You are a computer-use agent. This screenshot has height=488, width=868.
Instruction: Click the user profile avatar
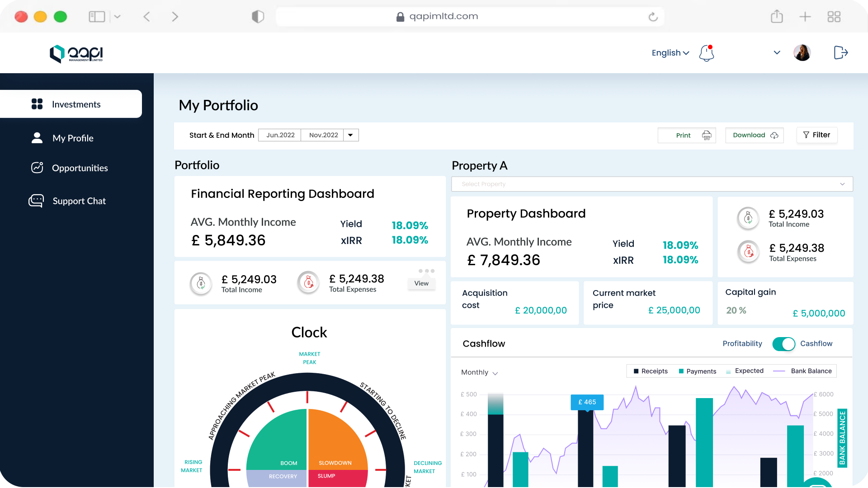802,53
